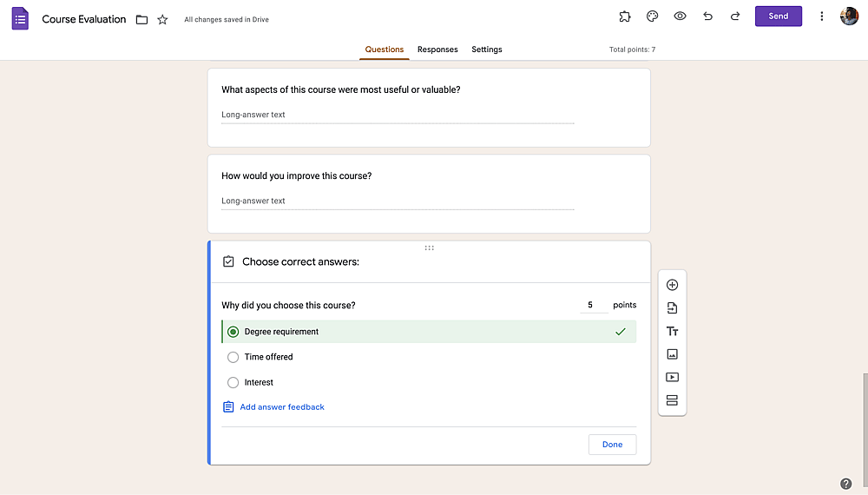Click the answer feedback clipboard icon
This screenshot has height=495, width=868.
[x=228, y=407]
